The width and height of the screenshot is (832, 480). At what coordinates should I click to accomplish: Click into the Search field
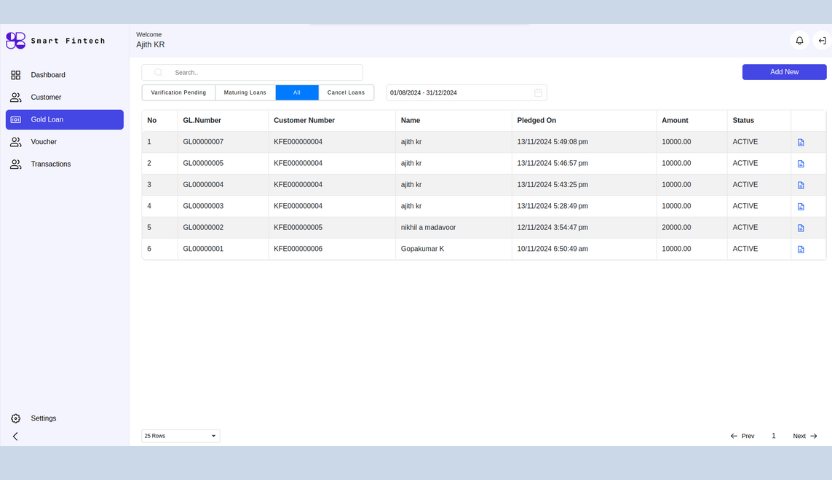252,72
